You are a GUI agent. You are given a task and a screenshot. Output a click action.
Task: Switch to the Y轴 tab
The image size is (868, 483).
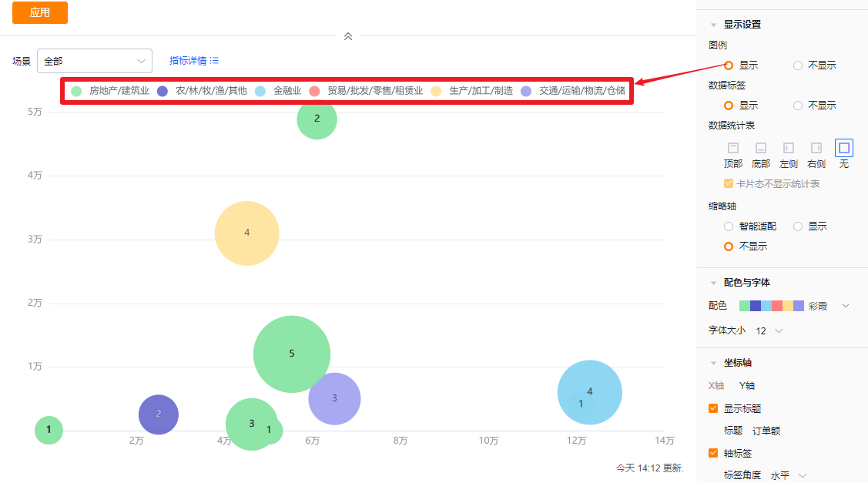(x=746, y=385)
